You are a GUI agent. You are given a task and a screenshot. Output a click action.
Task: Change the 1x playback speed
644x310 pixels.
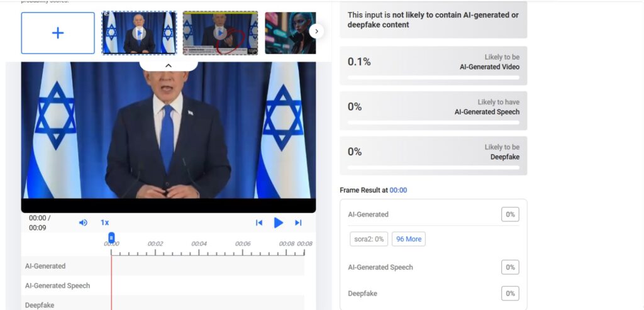click(105, 223)
